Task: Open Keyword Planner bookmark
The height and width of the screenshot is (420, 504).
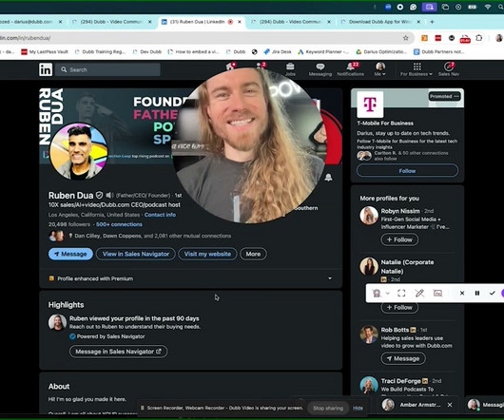Action: (x=323, y=51)
